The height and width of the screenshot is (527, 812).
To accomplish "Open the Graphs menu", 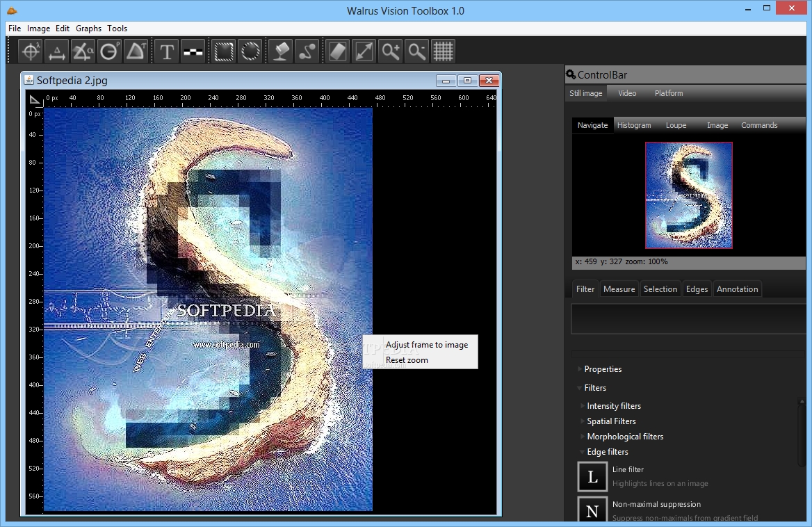I will point(88,29).
